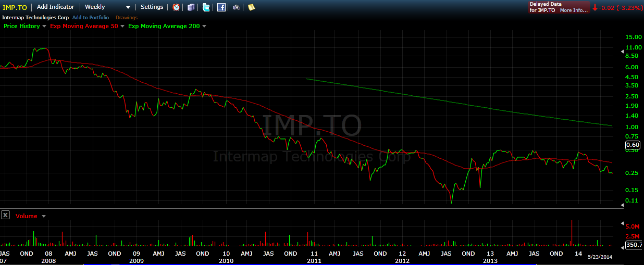Open the Weekly interval dropdown
Image resolution: width=644 pixels, height=265 pixels.
108,7
